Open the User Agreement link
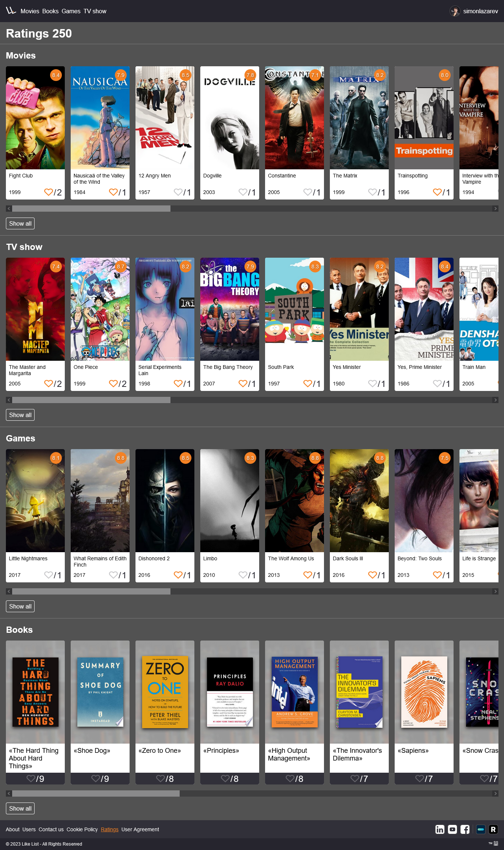This screenshot has height=850, width=504. [140, 829]
